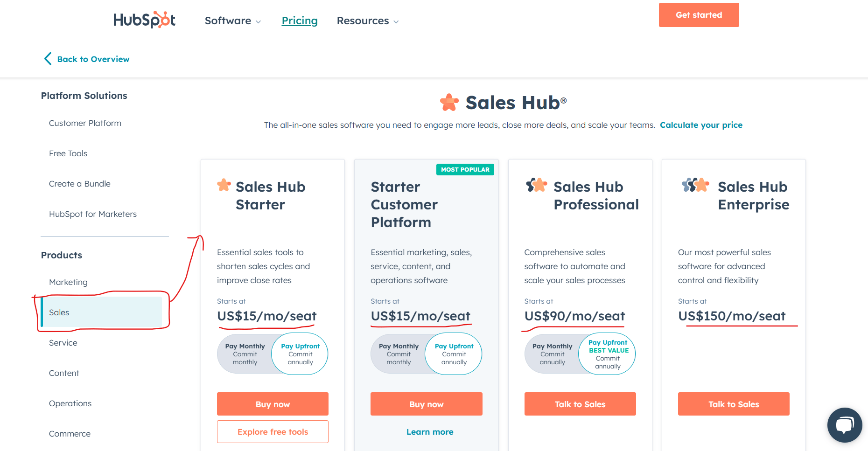Select Marketing in Products sidebar

click(x=68, y=282)
